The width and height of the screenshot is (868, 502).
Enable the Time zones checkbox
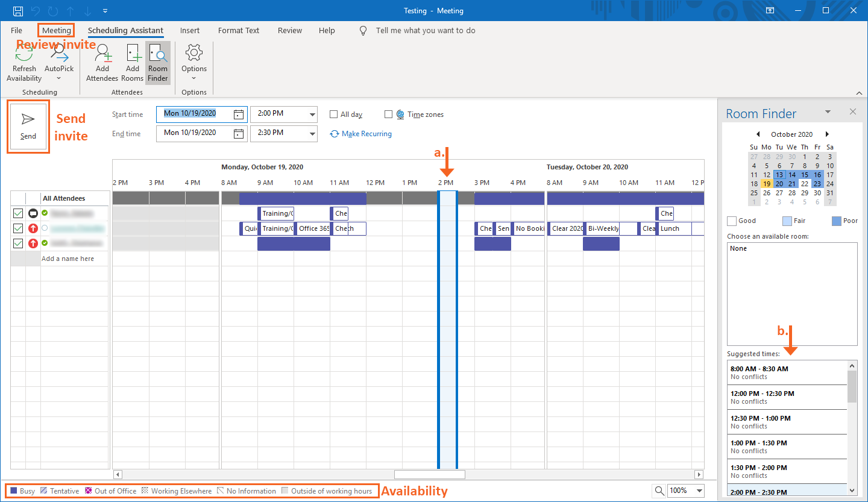tap(389, 114)
